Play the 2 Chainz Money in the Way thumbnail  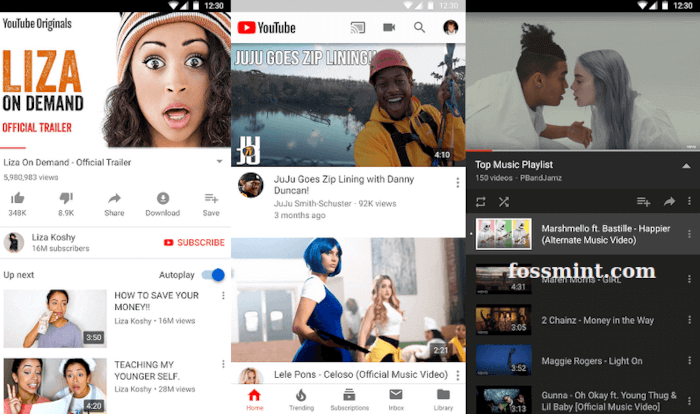(x=504, y=320)
